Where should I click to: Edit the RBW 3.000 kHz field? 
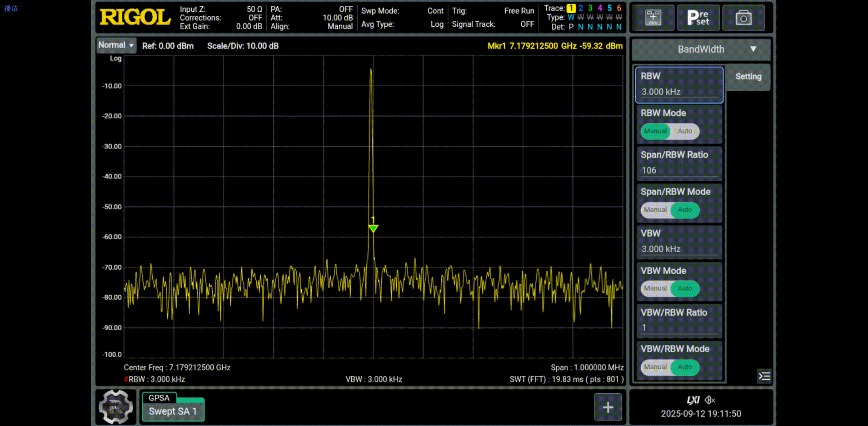coord(679,92)
